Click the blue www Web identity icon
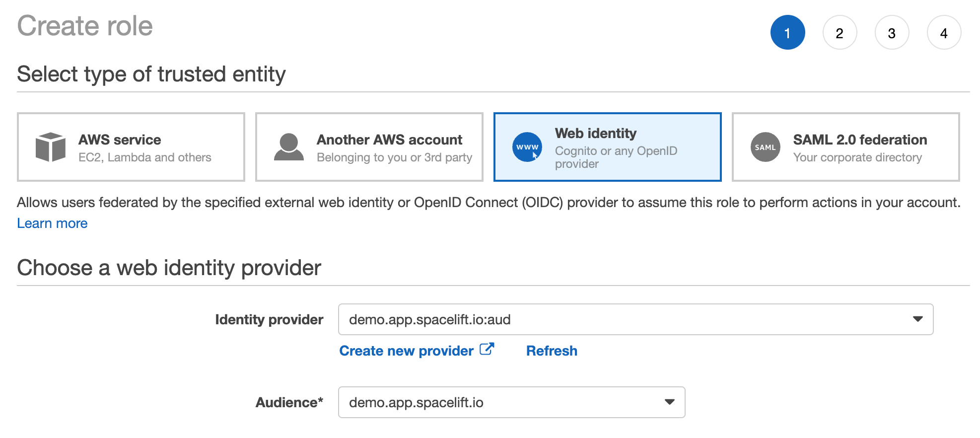The height and width of the screenshot is (438, 980). [527, 147]
